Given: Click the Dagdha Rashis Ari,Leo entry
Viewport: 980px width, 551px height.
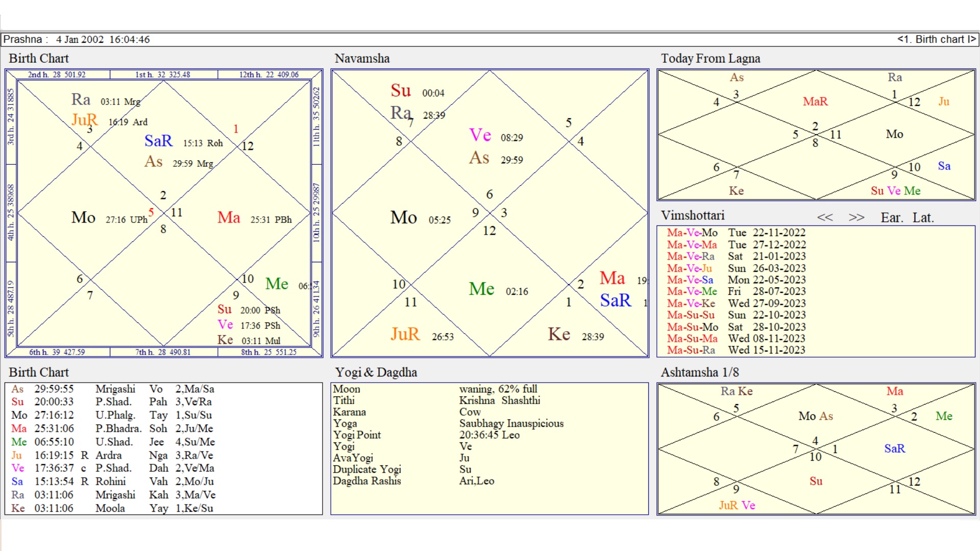Looking at the screenshot, I should 414,481.
